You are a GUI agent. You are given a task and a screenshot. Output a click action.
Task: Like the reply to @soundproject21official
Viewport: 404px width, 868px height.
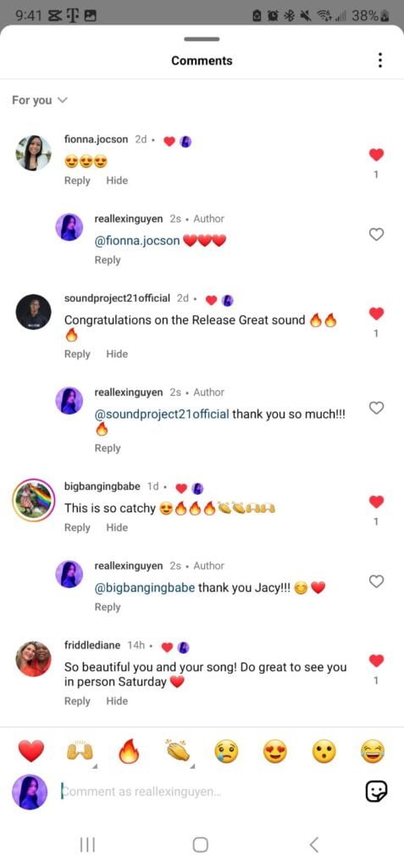(x=376, y=408)
